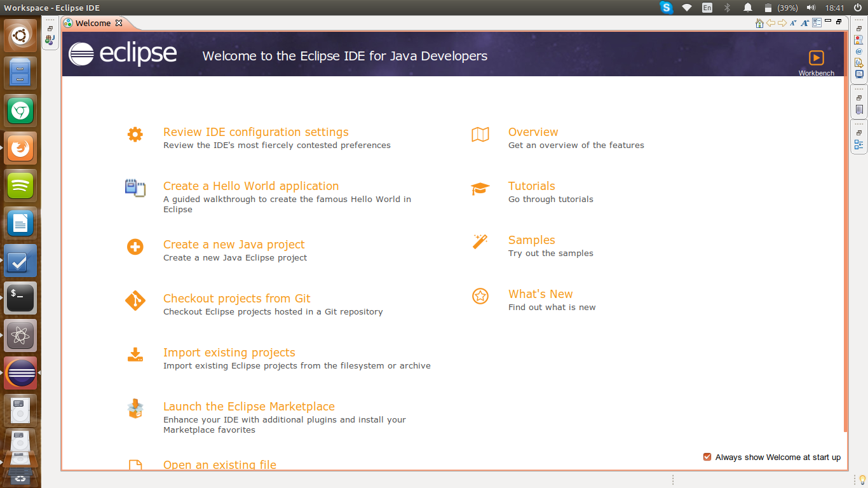Image resolution: width=868 pixels, height=488 pixels.
Task: Open the Workbench play icon
Action: (817, 58)
